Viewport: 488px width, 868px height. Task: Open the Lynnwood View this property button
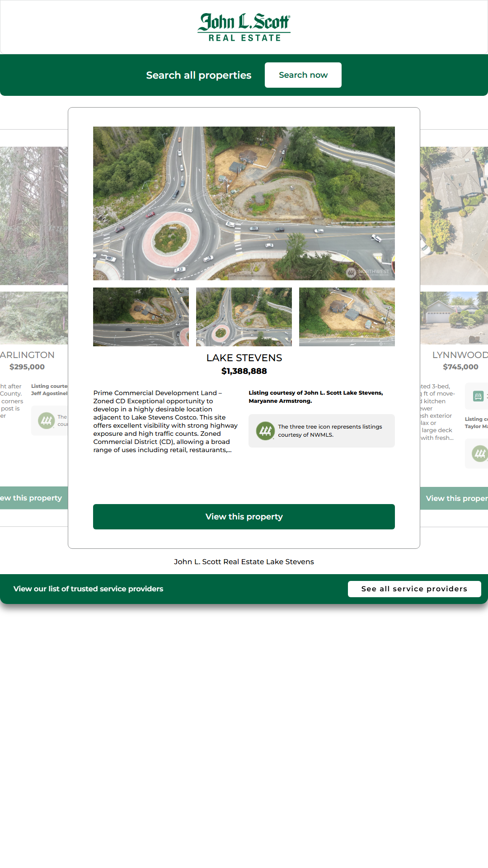tap(455, 498)
